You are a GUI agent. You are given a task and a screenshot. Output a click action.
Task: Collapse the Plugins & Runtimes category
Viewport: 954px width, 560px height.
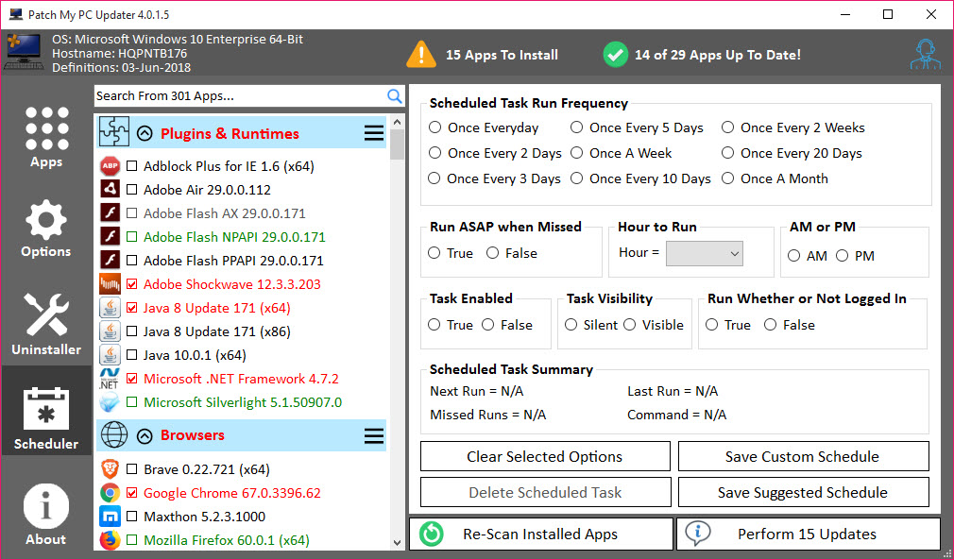click(x=145, y=133)
